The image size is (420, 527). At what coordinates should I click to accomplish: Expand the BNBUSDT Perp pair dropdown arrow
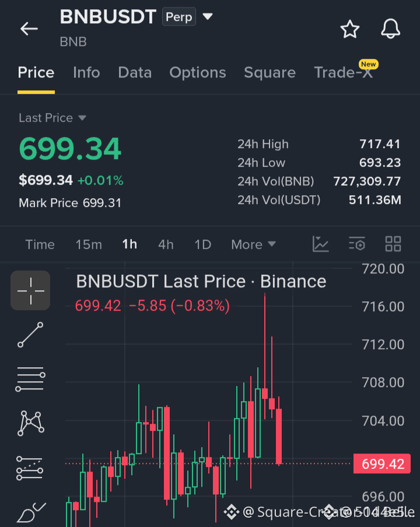(x=208, y=16)
